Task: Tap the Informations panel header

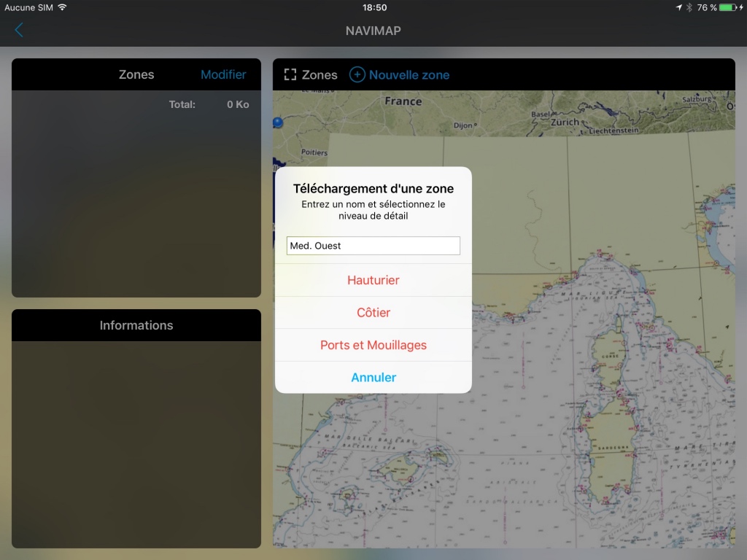Action: coord(136,325)
